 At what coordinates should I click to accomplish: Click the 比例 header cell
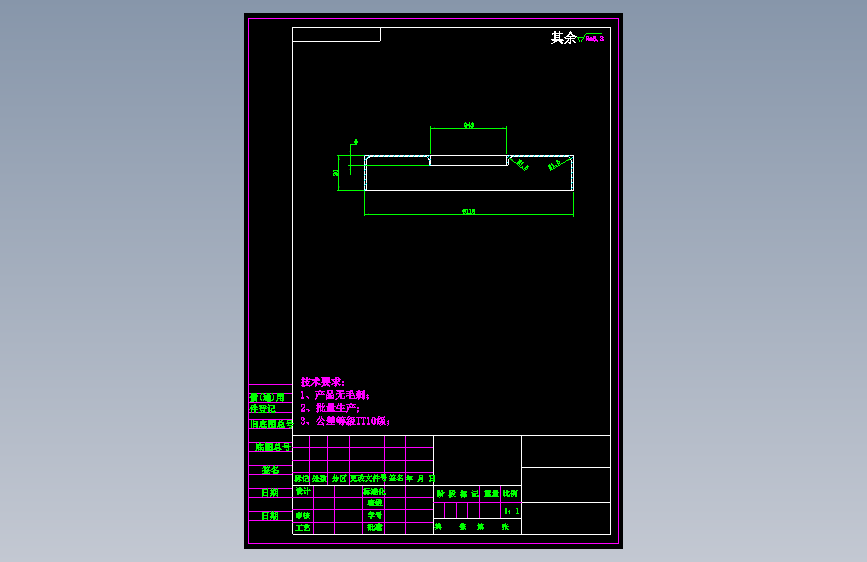click(x=510, y=493)
